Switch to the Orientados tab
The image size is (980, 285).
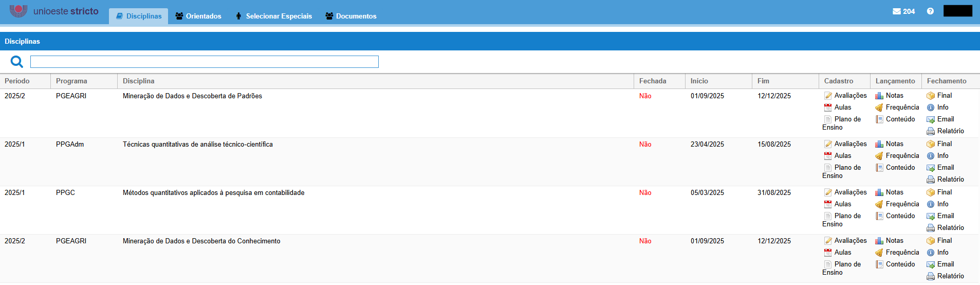click(198, 16)
